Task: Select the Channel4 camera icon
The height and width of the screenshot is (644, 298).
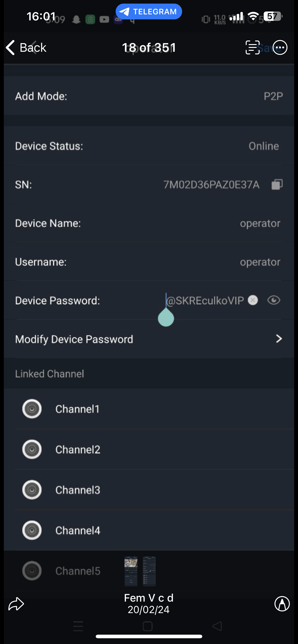Action: (x=32, y=530)
